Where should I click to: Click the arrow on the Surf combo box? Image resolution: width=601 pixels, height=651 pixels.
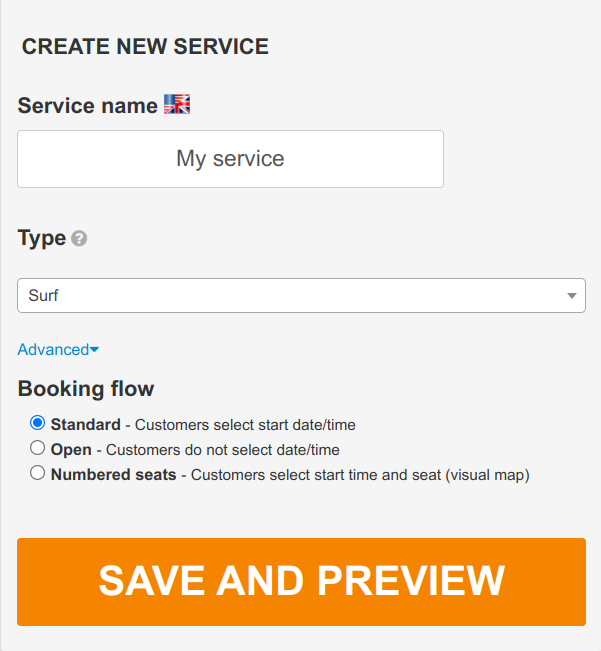click(x=572, y=296)
